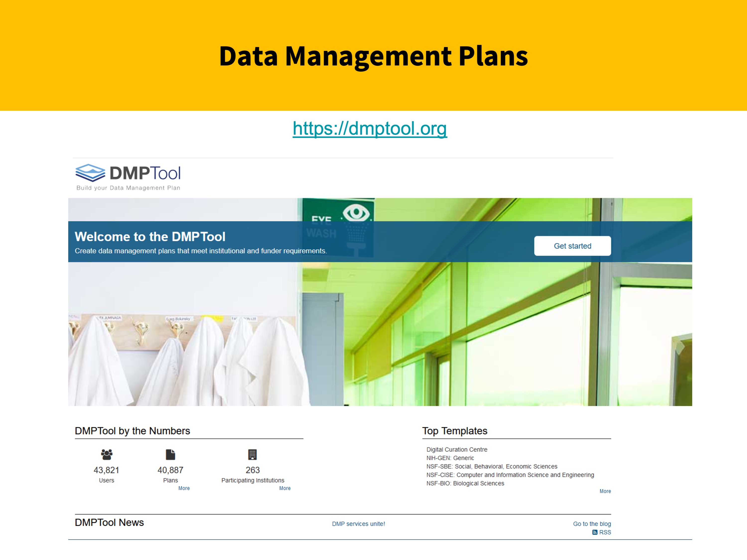The width and height of the screenshot is (747, 560).
Task: Click the eye wash sign icon
Action: [x=356, y=213]
